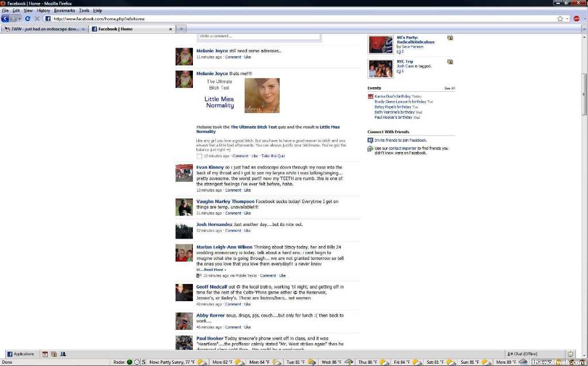
Task: Open a new tab with plus button
Action: (181, 29)
